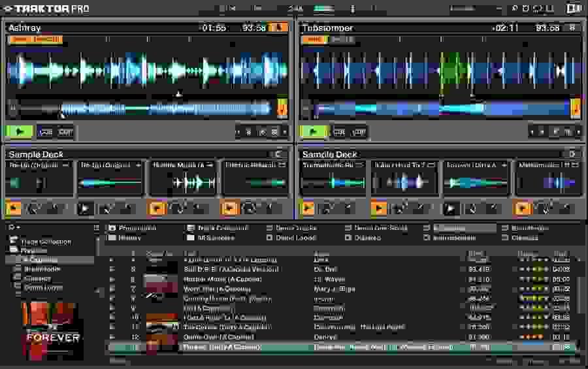
Task: Click loop size right arrow on Deck A
Action: tap(285, 132)
